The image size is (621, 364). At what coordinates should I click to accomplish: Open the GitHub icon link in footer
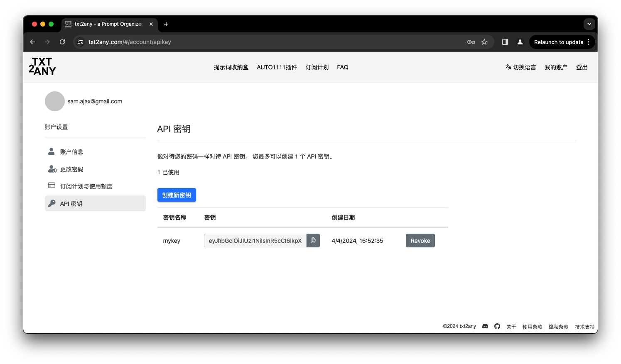(x=497, y=326)
